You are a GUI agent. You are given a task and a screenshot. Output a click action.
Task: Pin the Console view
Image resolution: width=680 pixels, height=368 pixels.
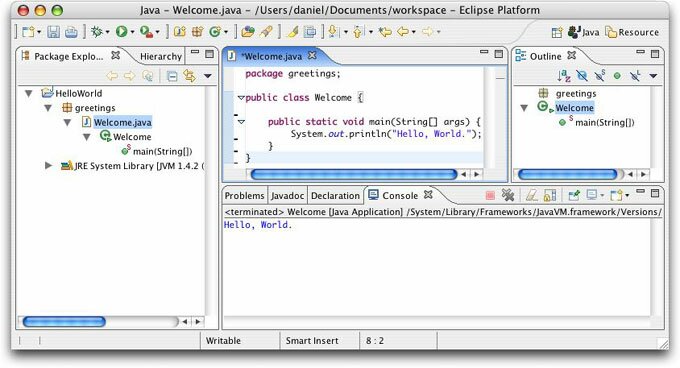point(574,196)
